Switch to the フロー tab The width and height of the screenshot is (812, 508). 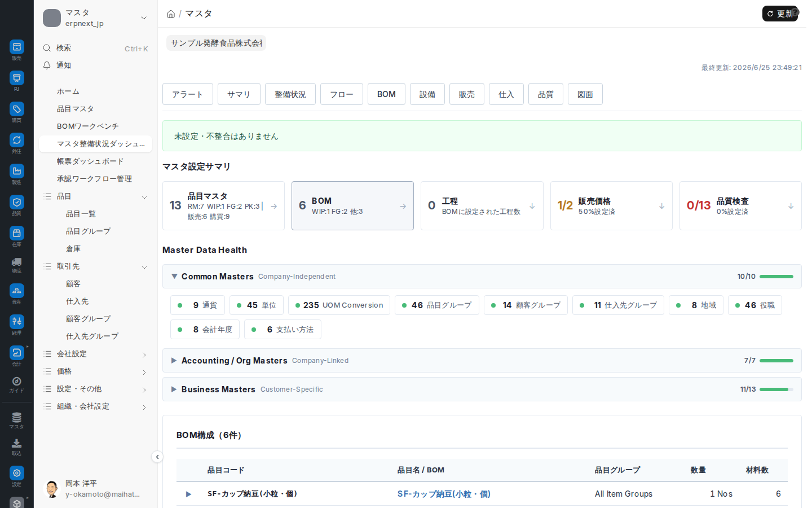click(342, 94)
